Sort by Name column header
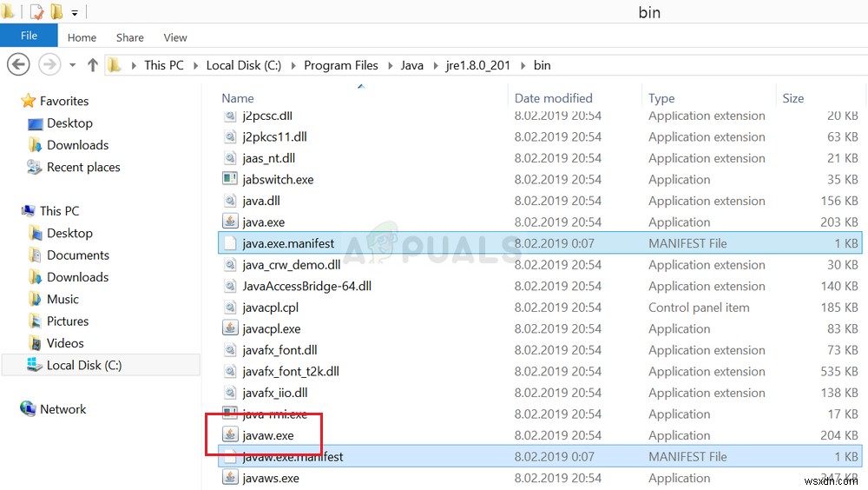 tap(238, 98)
